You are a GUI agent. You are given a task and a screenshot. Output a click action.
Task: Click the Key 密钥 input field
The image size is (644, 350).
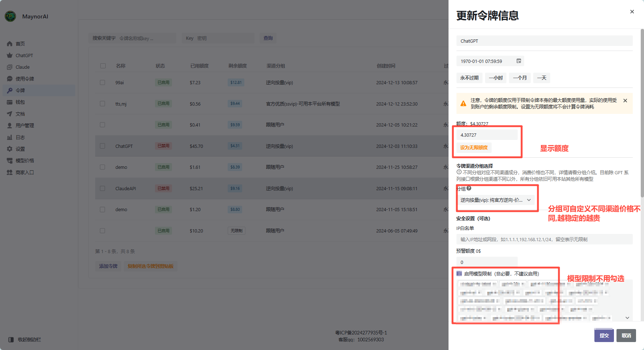pyautogui.click(x=218, y=38)
